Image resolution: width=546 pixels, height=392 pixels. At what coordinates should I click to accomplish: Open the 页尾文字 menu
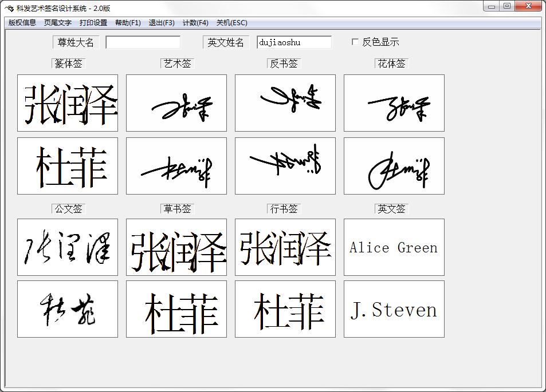pos(58,23)
